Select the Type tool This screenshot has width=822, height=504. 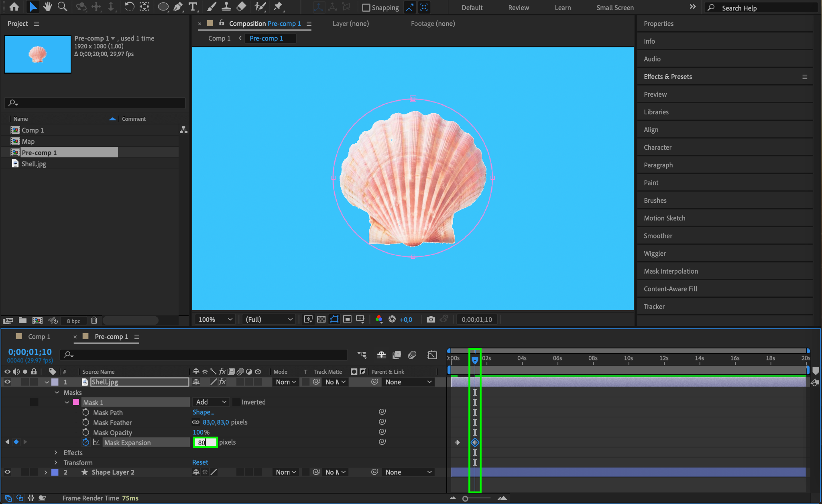(193, 7)
